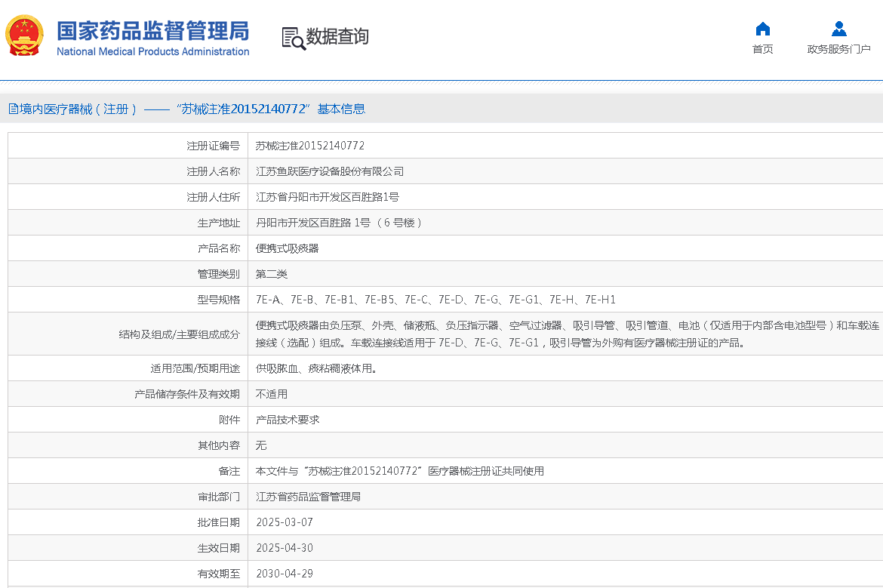Screen dimensions: 883x588
Task: Click the 政务服务门户 label
Action: click(838, 49)
